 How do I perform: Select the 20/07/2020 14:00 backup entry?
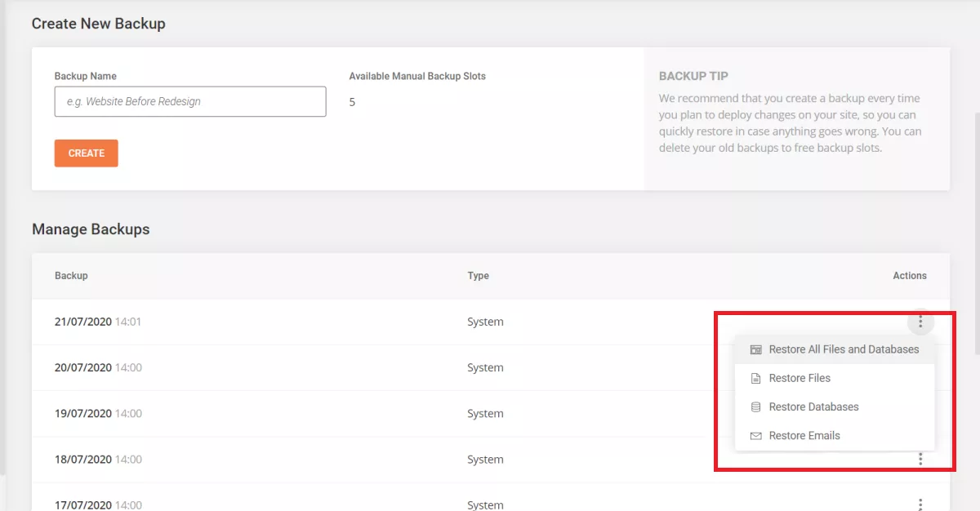(98, 367)
